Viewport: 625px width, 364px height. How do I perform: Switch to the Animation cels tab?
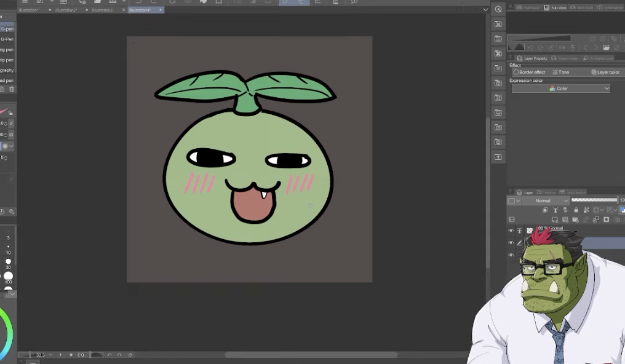[599, 58]
